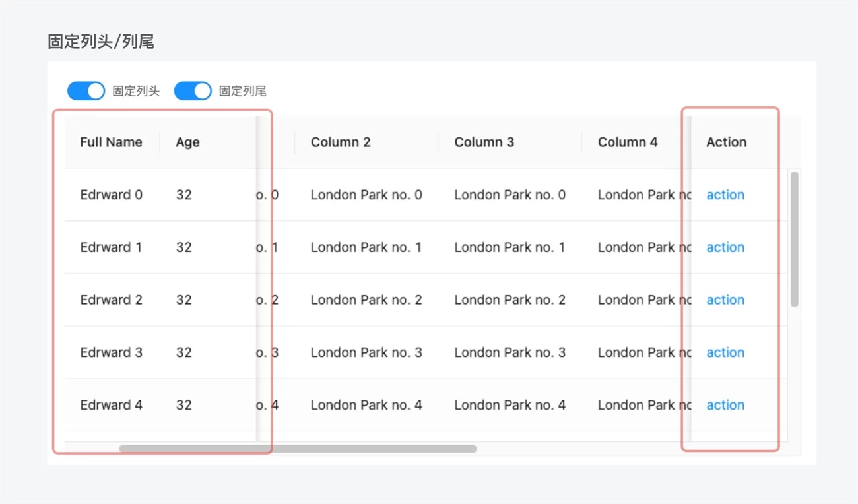The width and height of the screenshot is (858, 504).
Task: Toggle the 固定列头 switch
Action: coord(86,91)
